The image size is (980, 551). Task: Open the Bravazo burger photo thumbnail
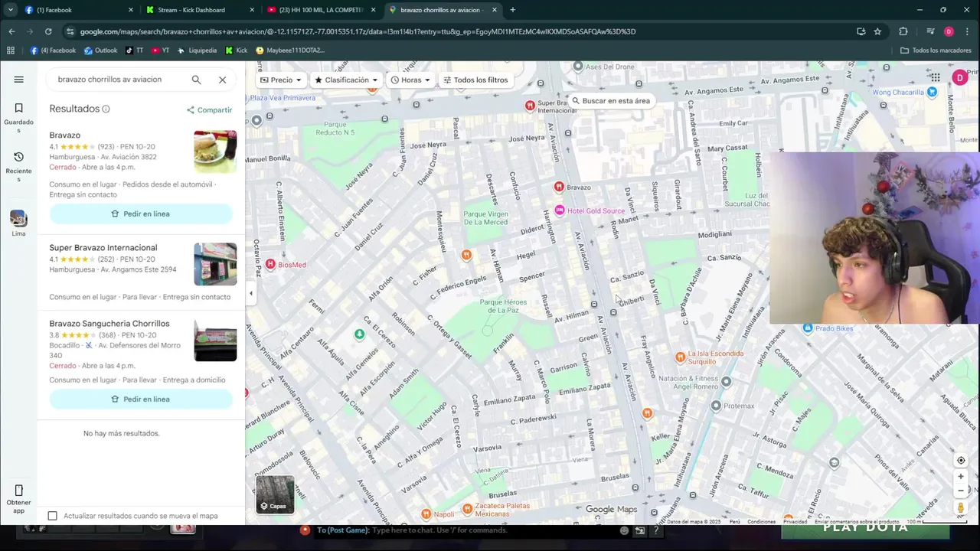[215, 152]
